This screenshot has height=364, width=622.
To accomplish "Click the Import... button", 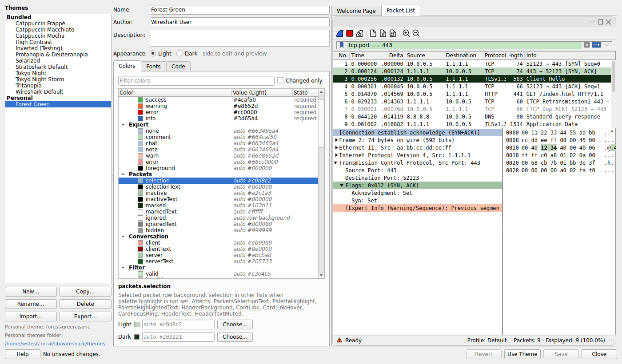I will pos(31,317).
